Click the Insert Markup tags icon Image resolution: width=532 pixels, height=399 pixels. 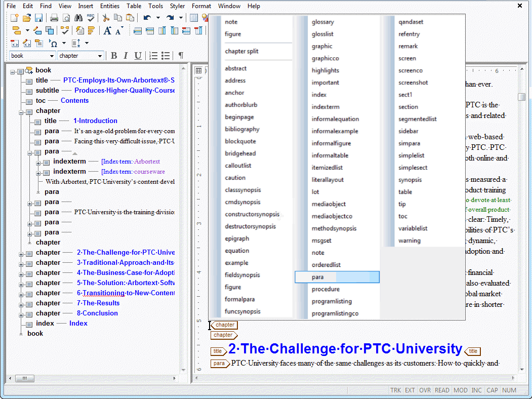coord(17,30)
